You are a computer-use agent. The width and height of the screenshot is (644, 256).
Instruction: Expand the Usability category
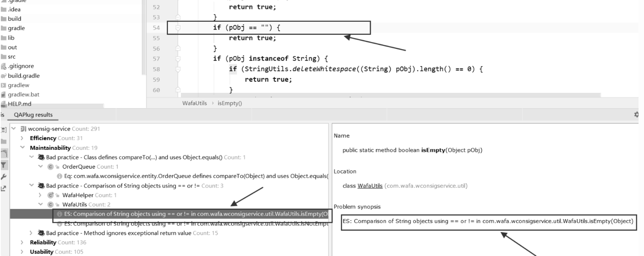click(22, 252)
